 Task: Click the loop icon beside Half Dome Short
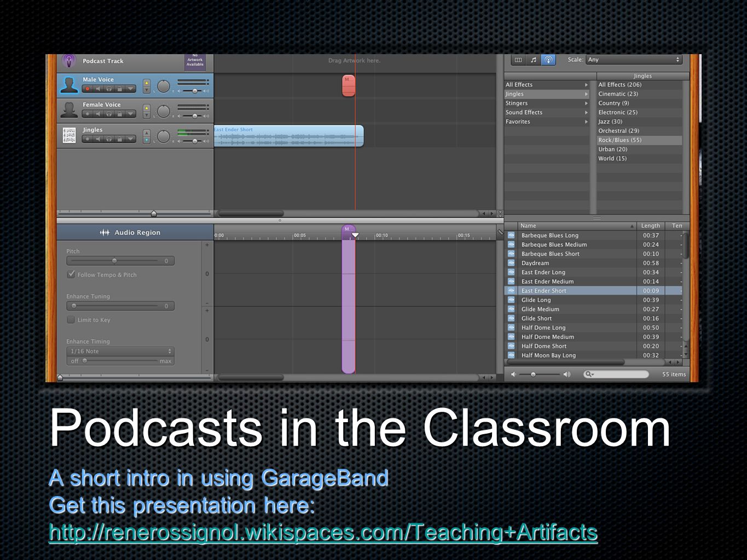(x=511, y=346)
